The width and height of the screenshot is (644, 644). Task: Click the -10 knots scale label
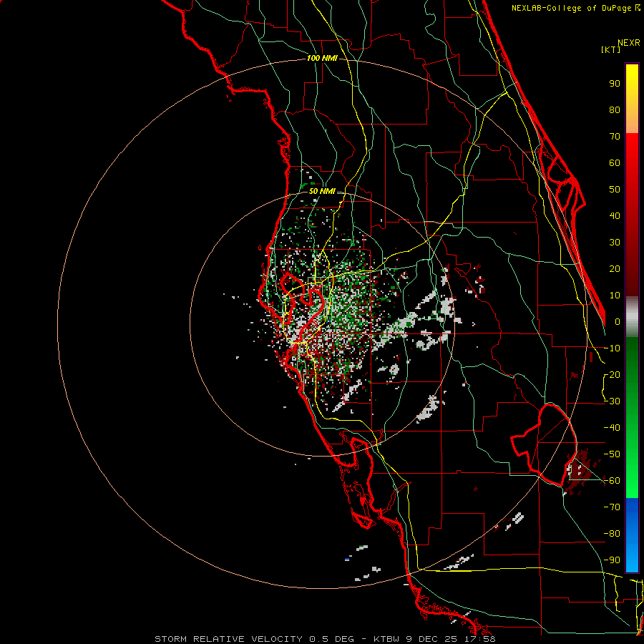click(612, 348)
